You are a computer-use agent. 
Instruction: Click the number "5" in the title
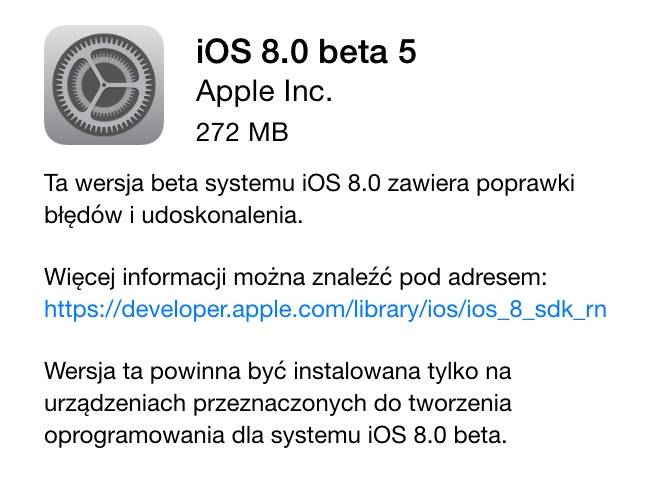(407, 52)
